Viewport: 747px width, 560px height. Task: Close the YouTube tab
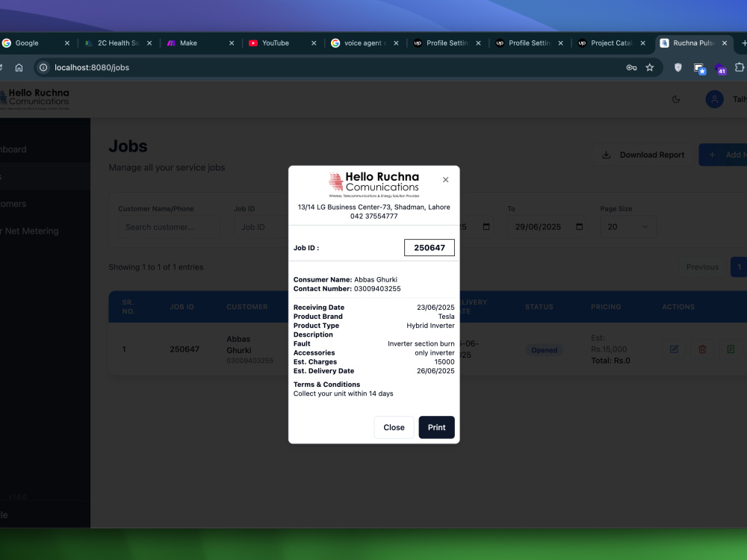click(x=314, y=43)
